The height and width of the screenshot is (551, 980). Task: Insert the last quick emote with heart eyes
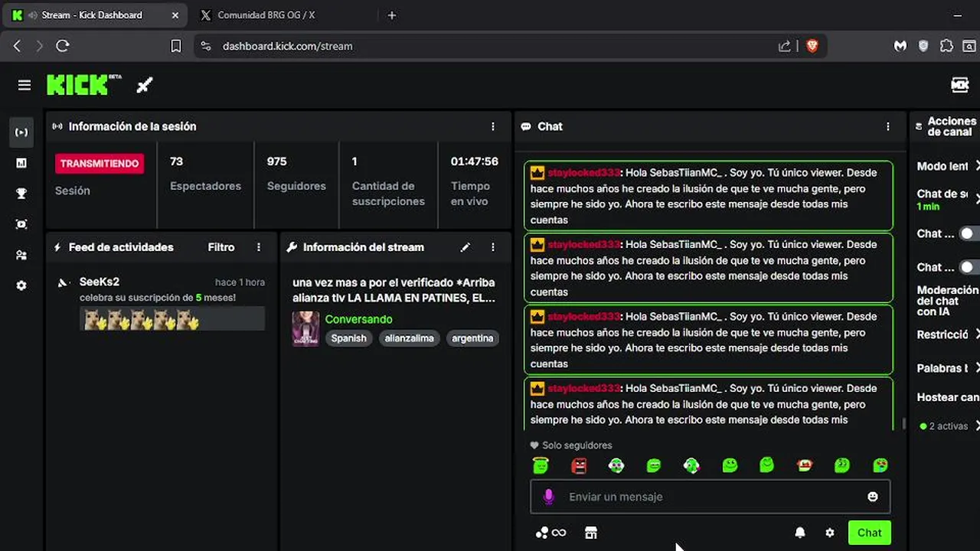click(x=880, y=465)
